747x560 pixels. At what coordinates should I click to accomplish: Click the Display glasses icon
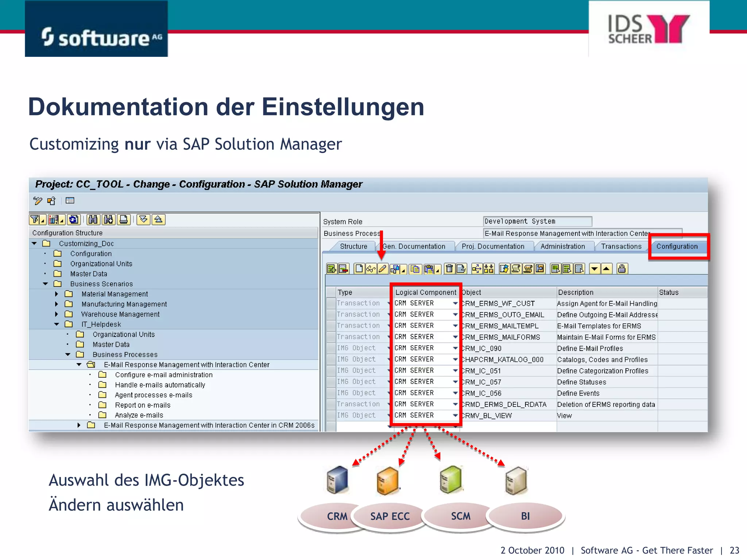[371, 269]
